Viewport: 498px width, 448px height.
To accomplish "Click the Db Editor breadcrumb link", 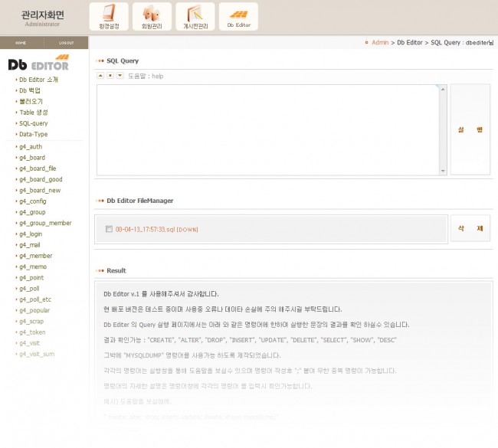I will click(x=410, y=43).
